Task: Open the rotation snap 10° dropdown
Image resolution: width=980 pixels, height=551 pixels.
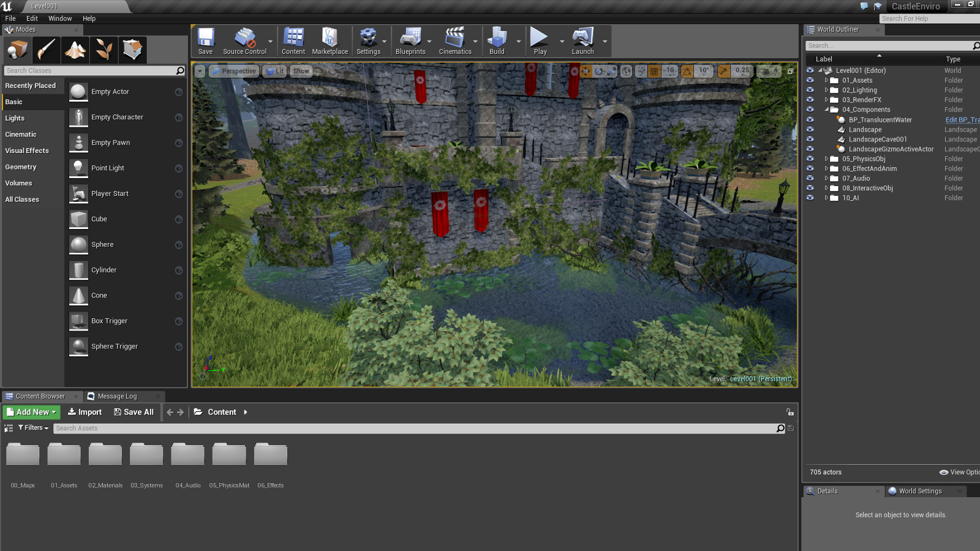Action: [x=704, y=71]
